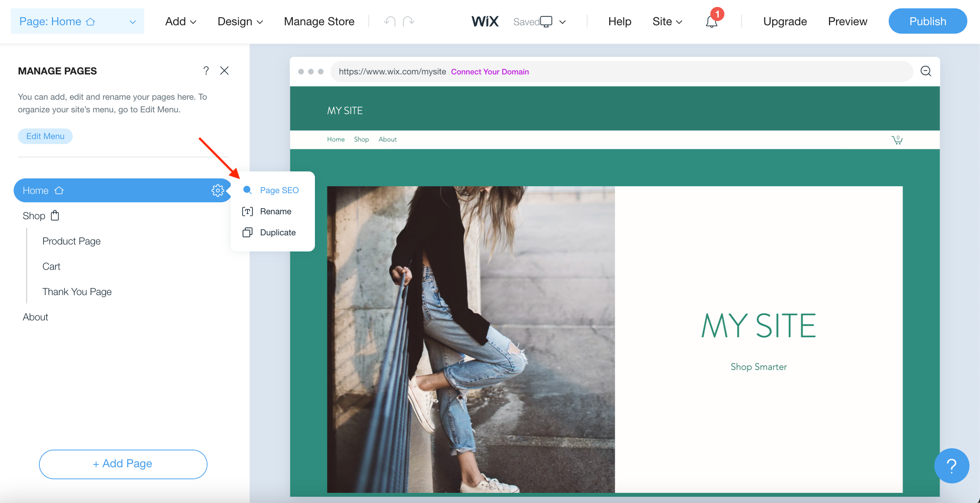980x503 pixels.
Task: Close the Manage Pages panel
Action: [x=224, y=71]
